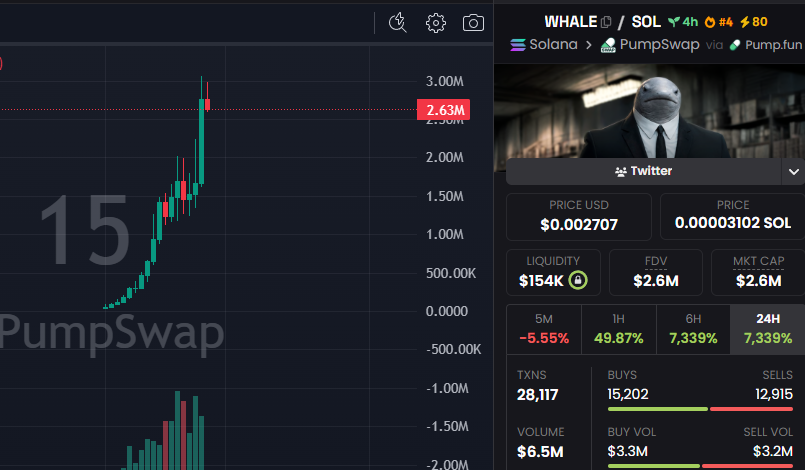This screenshot has height=470, width=805.
Task: Click the $154K liquidity value
Action: 541,281
